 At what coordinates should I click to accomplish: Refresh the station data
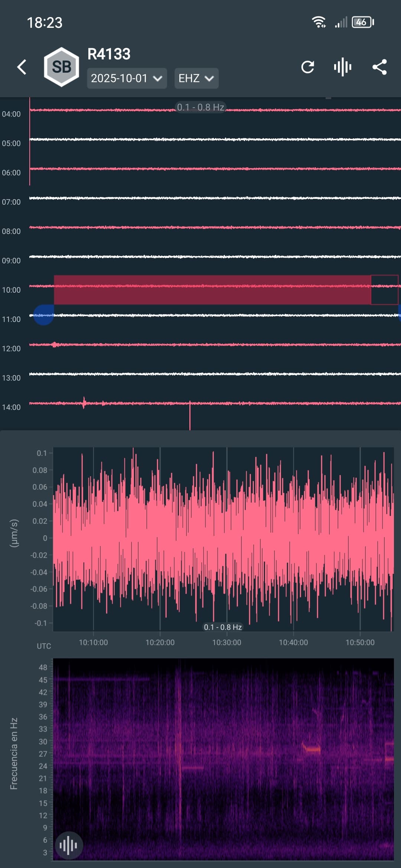(307, 67)
